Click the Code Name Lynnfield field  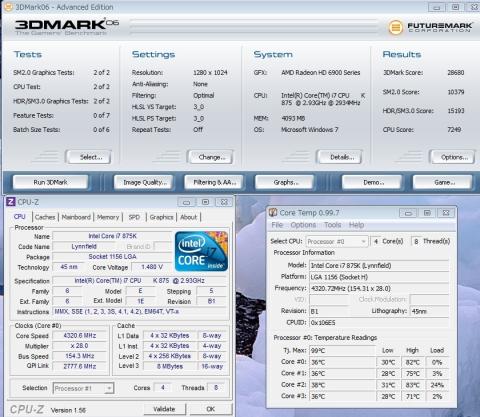coord(84,247)
